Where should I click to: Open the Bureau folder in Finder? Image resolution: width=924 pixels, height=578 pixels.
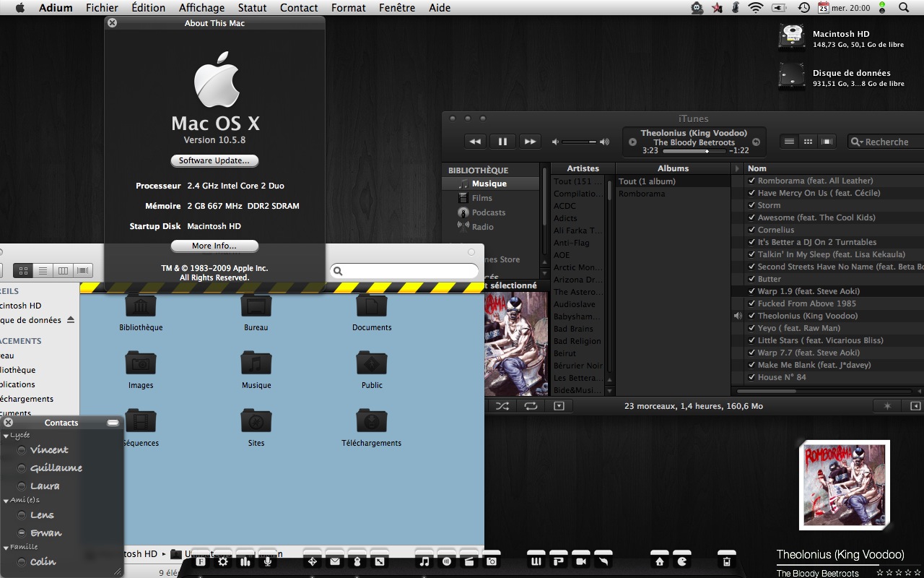(256, 312)
